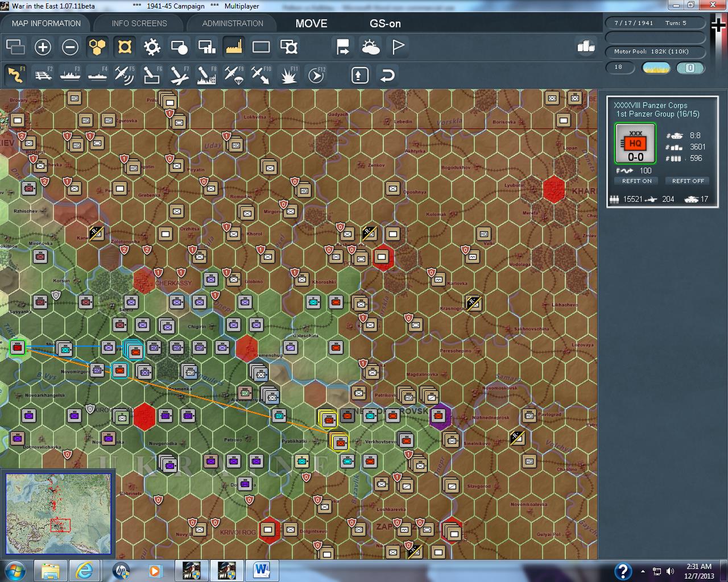Toggle the factory display overlay

[x=234, y=47]
